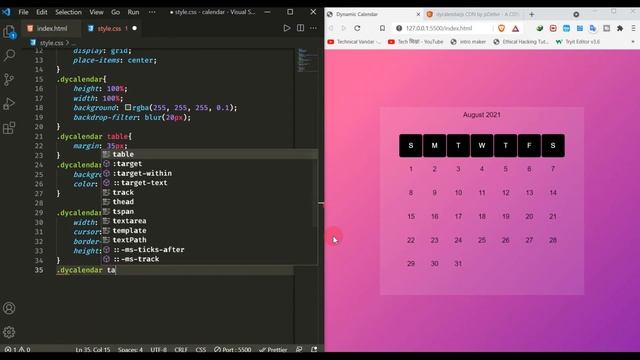
Task: Open Run and Debug view
Action: [9, 104]
